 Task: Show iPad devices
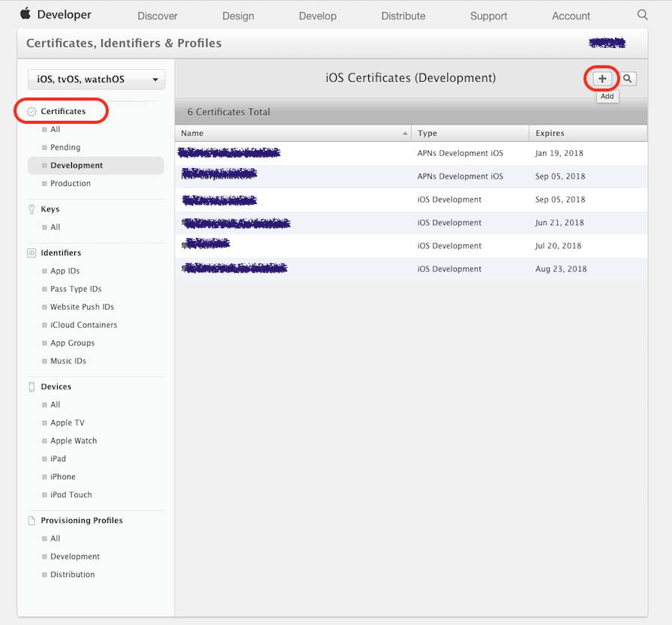tap(58, 458)
